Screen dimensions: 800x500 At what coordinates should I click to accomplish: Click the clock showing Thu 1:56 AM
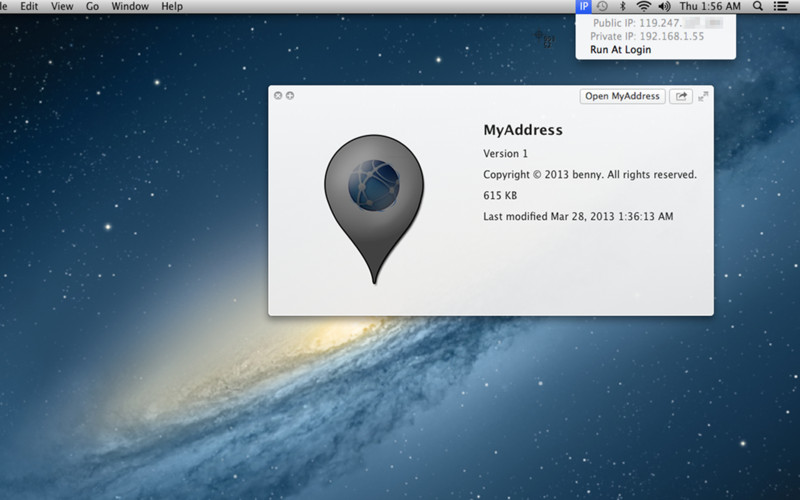click(x=710, y=7)
